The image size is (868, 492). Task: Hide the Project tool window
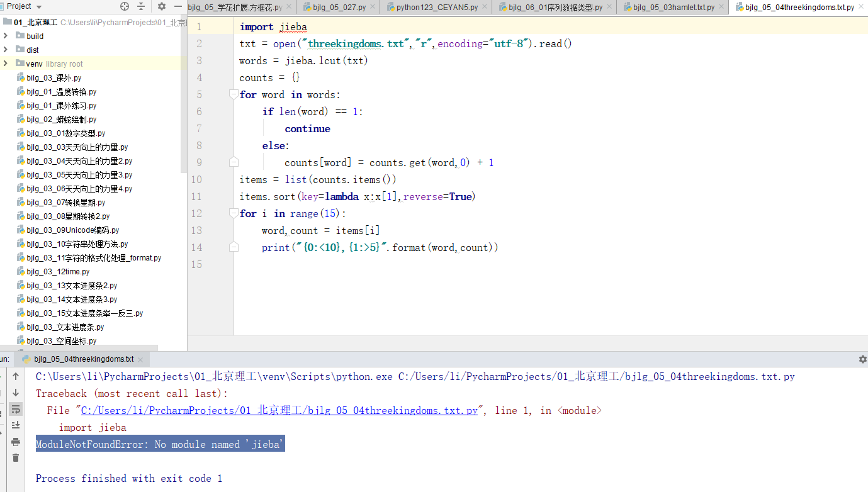pos(178,6)
